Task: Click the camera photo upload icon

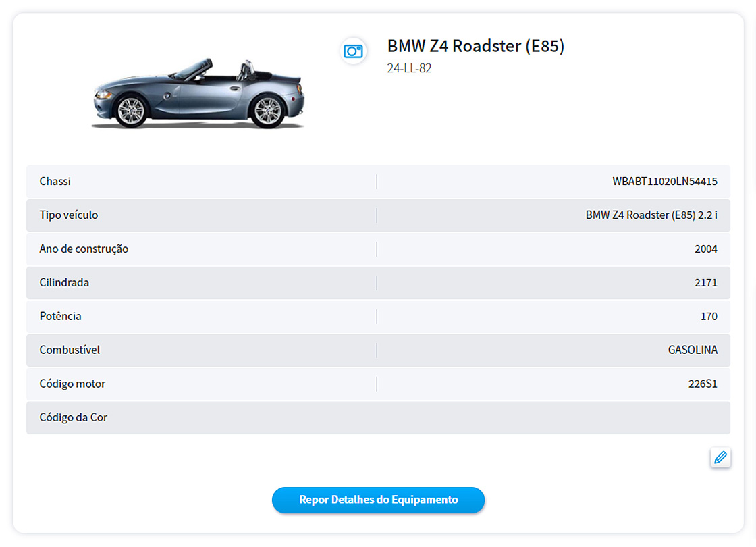Action: tap(353, 51)
